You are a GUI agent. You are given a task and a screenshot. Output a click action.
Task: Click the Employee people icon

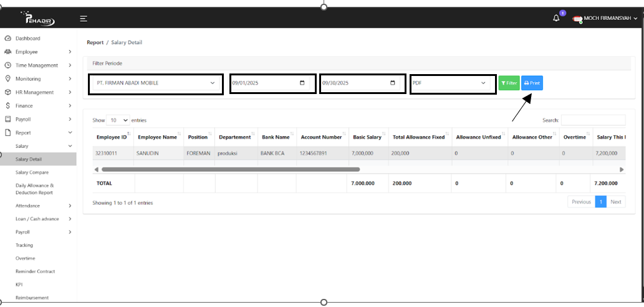[7, 52]
